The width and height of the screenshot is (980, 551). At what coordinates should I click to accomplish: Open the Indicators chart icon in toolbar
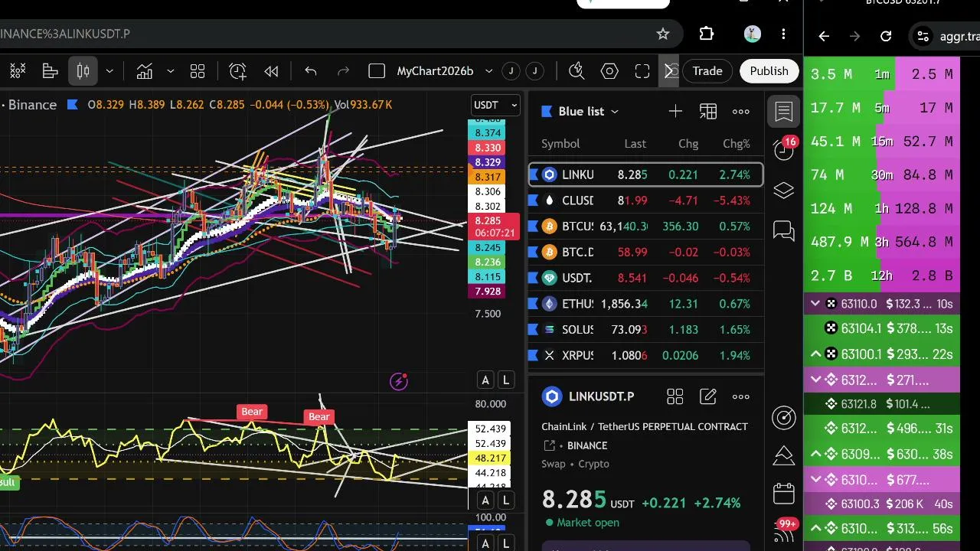(145, 71)
